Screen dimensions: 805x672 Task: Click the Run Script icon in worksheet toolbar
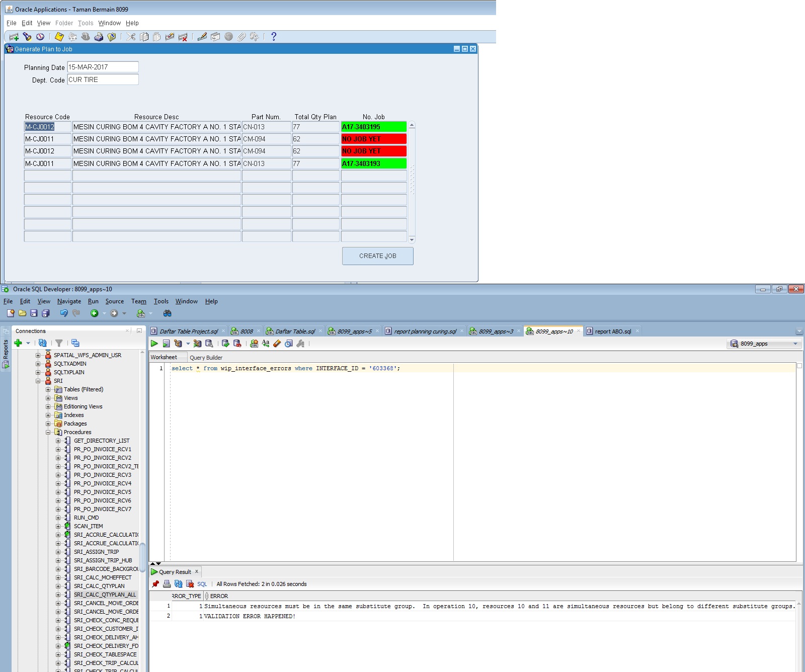pos(166,344)
